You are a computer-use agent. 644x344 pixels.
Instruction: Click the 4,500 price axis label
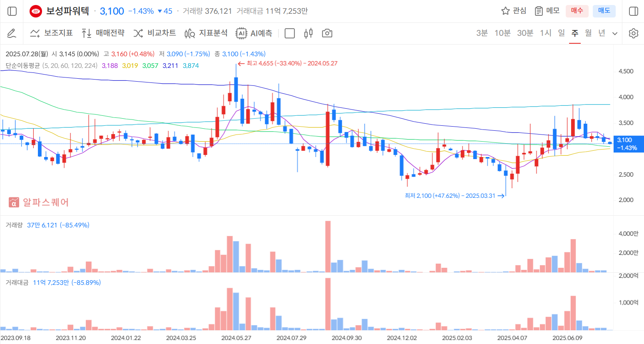click(x=626, y=71)
